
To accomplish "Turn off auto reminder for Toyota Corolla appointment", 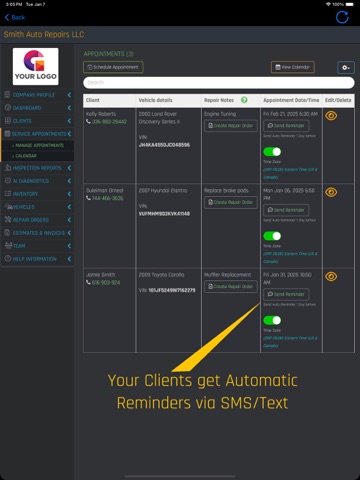I will tap(272, 320).
